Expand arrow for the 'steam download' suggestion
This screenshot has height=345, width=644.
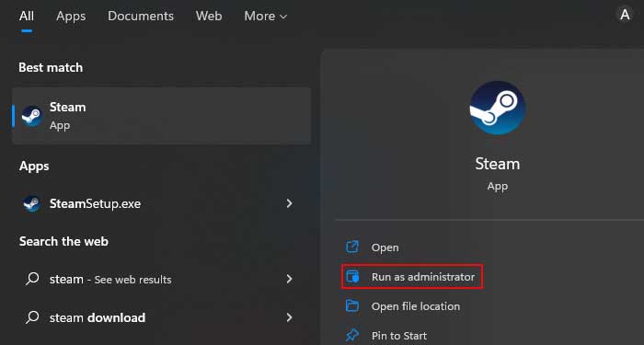(289, 317)
